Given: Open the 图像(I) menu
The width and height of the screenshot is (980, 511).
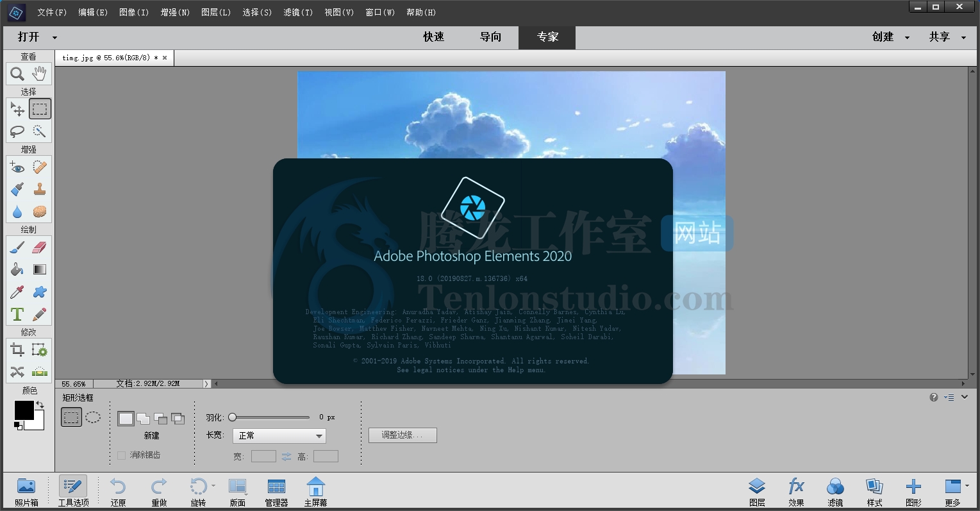Looking at the screenshot, I should point(134,12).
